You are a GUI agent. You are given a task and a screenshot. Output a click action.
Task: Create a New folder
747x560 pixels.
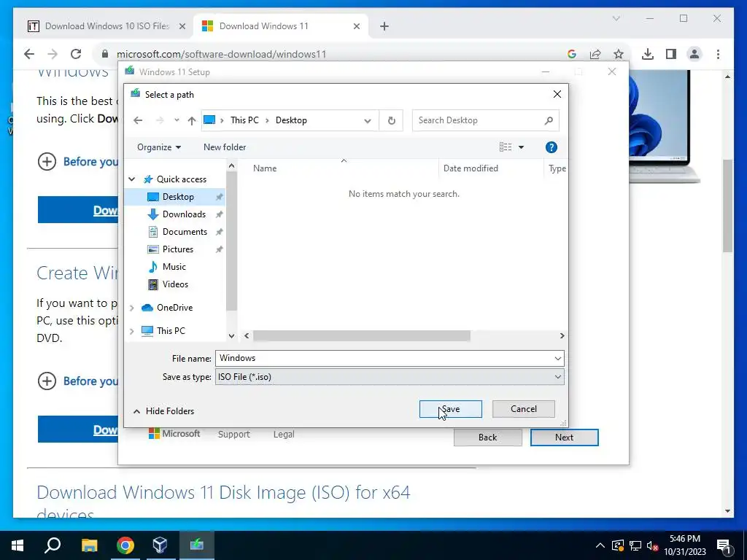pos(225,147)
